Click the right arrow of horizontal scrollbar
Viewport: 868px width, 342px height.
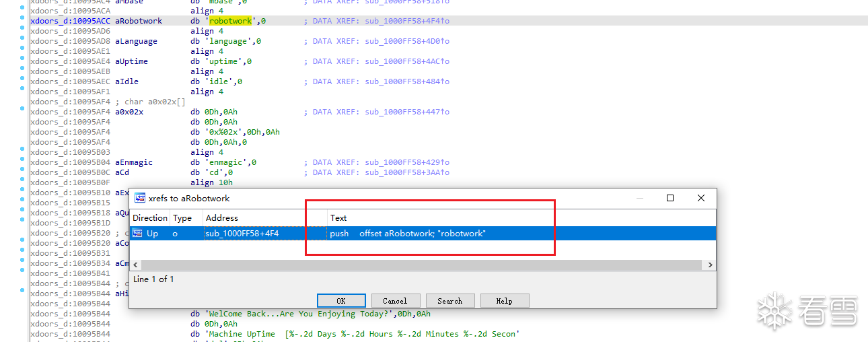click(x=711, y=265)
